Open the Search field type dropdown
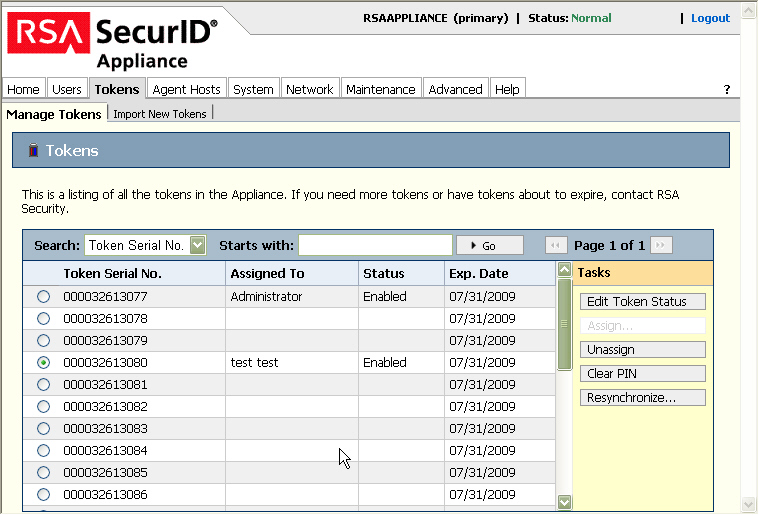Viewport: 759px width, 515px height. click(x=145, y=245)
